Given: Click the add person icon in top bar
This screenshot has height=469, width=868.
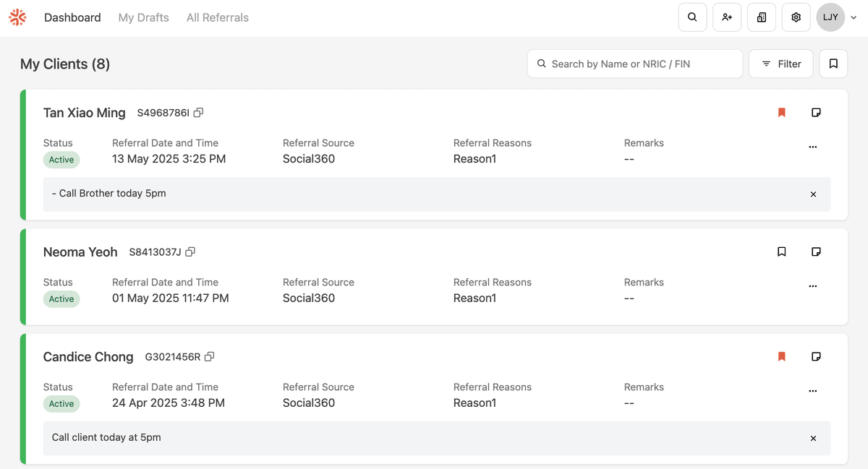Looking at the screenshot, I should coord(727,17).
